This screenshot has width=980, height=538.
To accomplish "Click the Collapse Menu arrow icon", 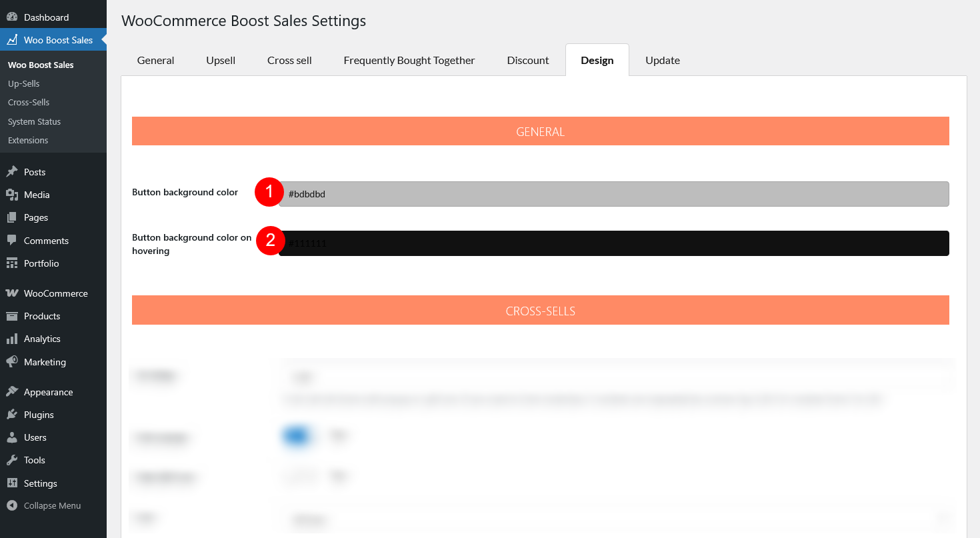I will (x=12, y=506).
